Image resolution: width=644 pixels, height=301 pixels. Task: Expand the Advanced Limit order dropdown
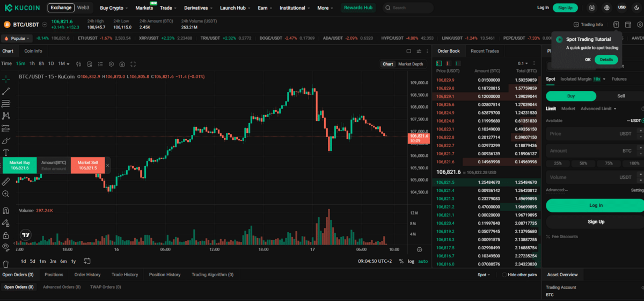pos(598,109)
